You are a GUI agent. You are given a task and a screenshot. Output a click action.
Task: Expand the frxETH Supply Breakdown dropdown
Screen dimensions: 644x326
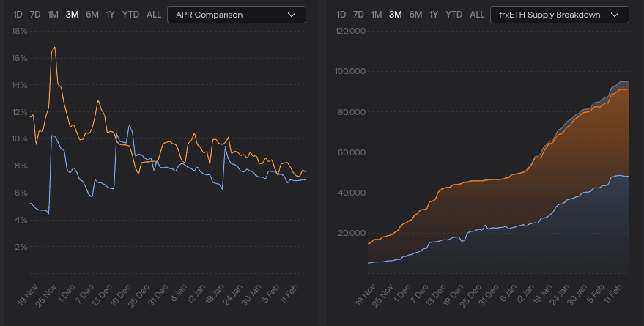559,15
